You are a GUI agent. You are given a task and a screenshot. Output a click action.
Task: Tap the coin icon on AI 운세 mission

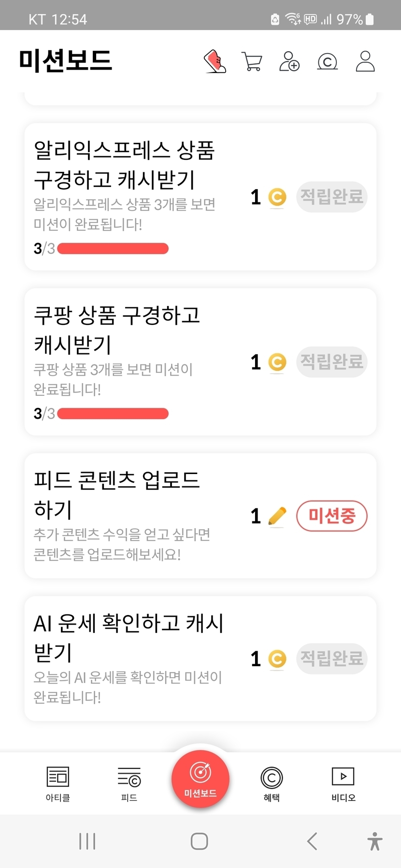pyautogui.click(x=277, y=659)
